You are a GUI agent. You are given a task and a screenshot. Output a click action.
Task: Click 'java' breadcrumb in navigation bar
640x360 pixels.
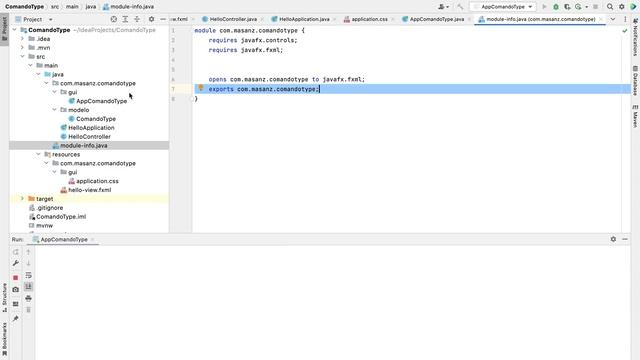click(x=91, y=7)
